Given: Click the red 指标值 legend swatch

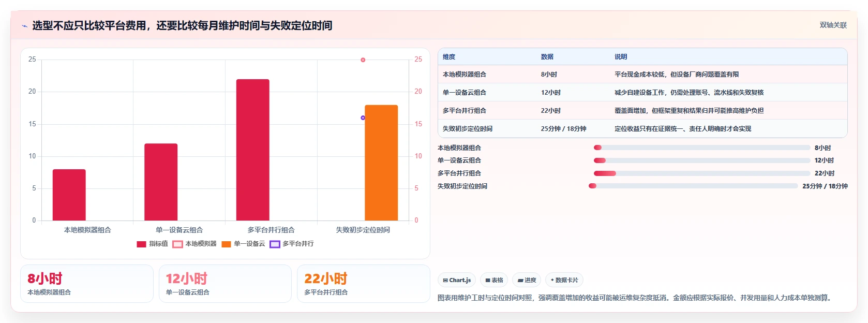Looking at the screenshot, I should pos(141,244).
